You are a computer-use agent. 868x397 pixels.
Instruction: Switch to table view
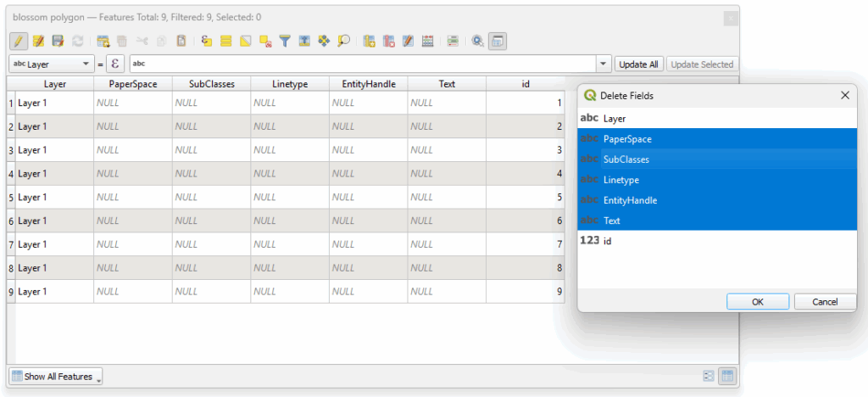(726, 376)
